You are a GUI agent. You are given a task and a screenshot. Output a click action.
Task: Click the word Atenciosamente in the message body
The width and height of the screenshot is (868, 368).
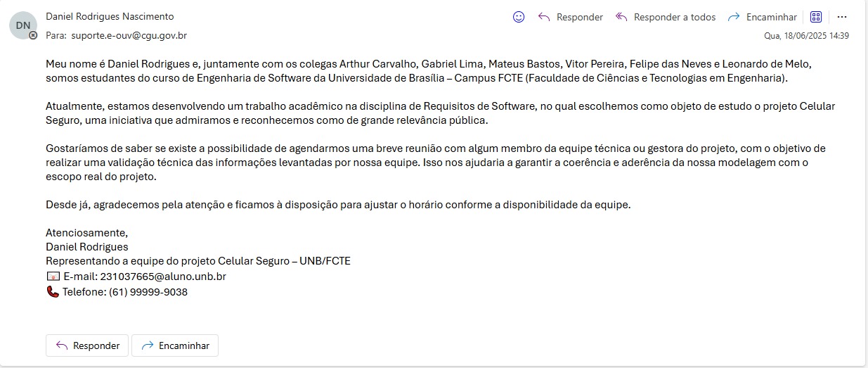pos(87,232)
